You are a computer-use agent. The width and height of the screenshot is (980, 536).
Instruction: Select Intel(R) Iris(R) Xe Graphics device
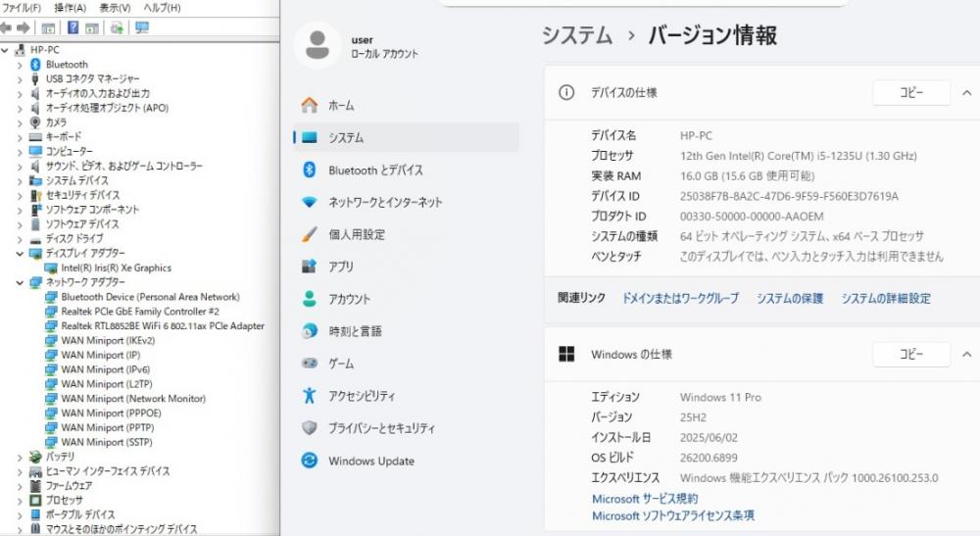(x=116, y=268)
